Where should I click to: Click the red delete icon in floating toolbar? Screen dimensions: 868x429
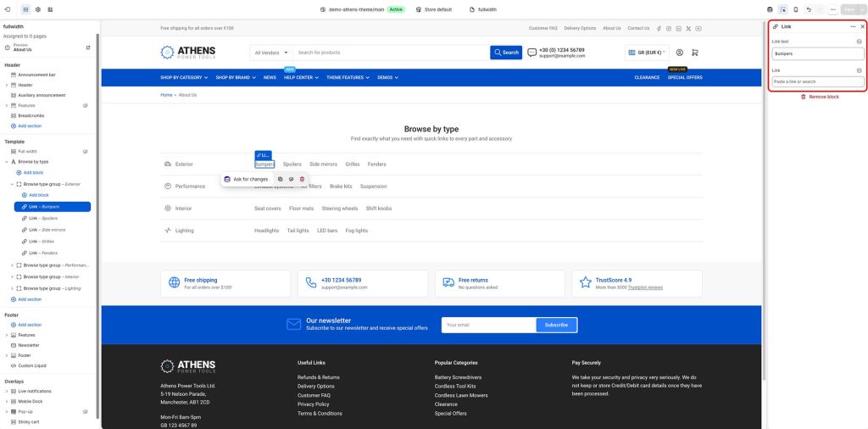[x=303, y=180]
